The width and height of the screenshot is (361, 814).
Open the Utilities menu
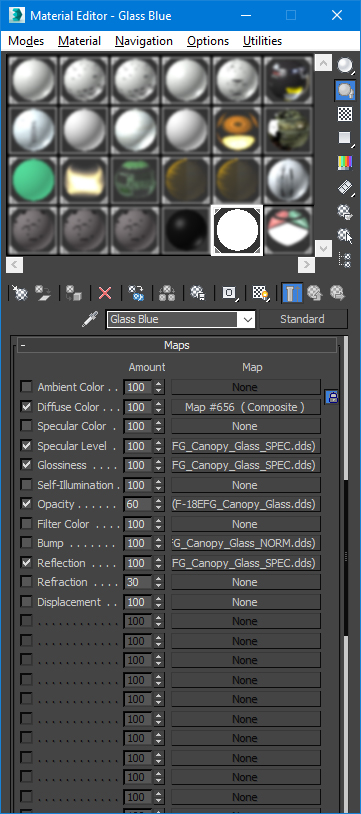point(262,41)
